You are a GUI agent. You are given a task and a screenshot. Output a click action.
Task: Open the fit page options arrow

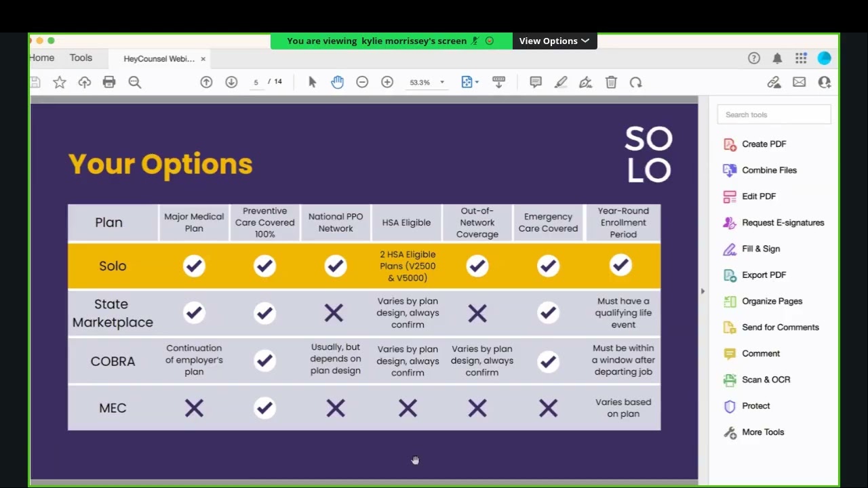click(x=477, y=82)
